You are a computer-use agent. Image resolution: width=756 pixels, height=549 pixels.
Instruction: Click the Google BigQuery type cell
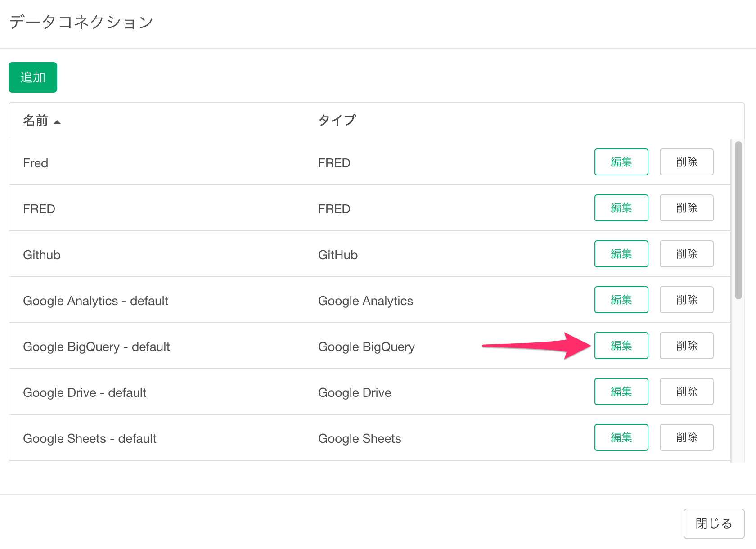click(x=366, y=346)
